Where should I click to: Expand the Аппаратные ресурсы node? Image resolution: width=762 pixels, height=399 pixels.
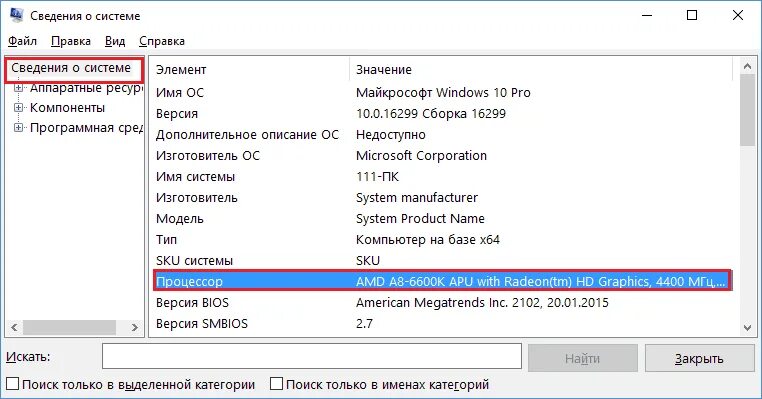[18, 88]
